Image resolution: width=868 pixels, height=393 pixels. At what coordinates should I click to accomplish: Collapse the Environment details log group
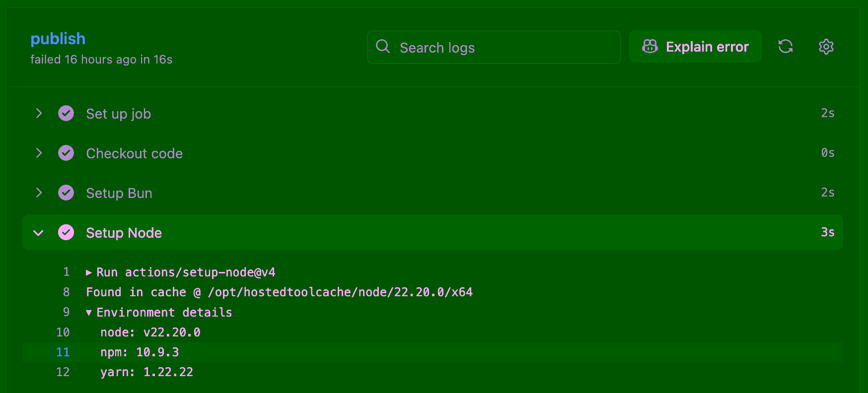(89, 313)
